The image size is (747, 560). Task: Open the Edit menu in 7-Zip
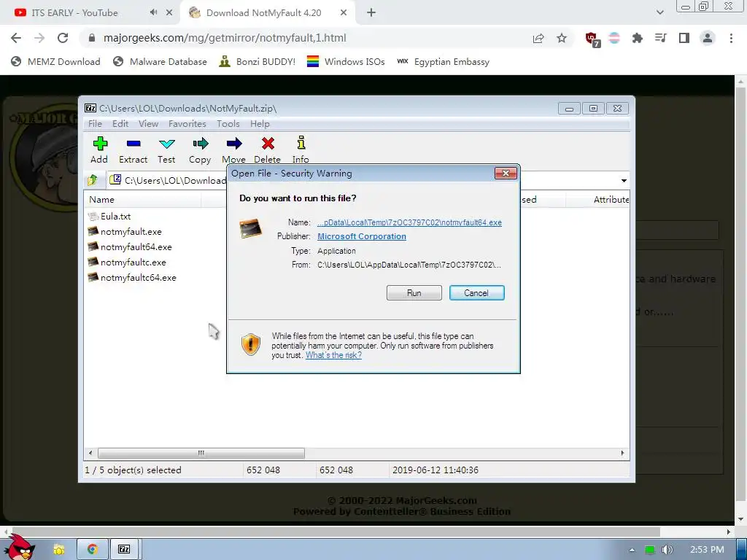click(120, 124)
